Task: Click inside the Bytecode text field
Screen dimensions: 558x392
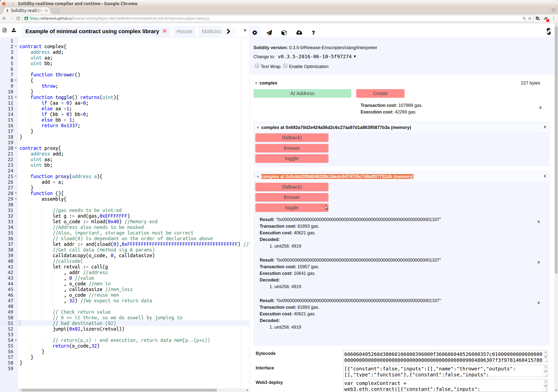Action: [x=443, y=357]
